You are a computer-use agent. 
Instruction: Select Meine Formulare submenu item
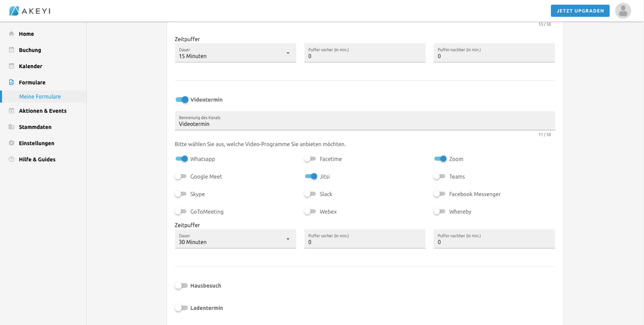40,97
